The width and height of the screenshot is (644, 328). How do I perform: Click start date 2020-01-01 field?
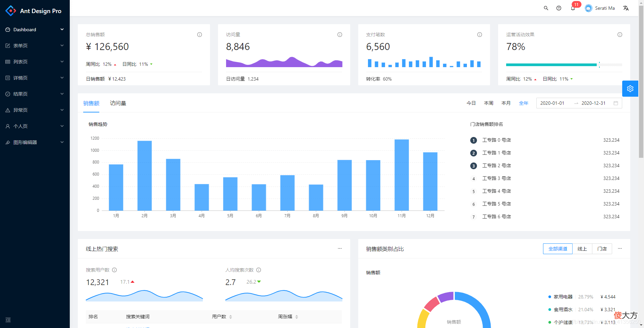pos(552,103)
